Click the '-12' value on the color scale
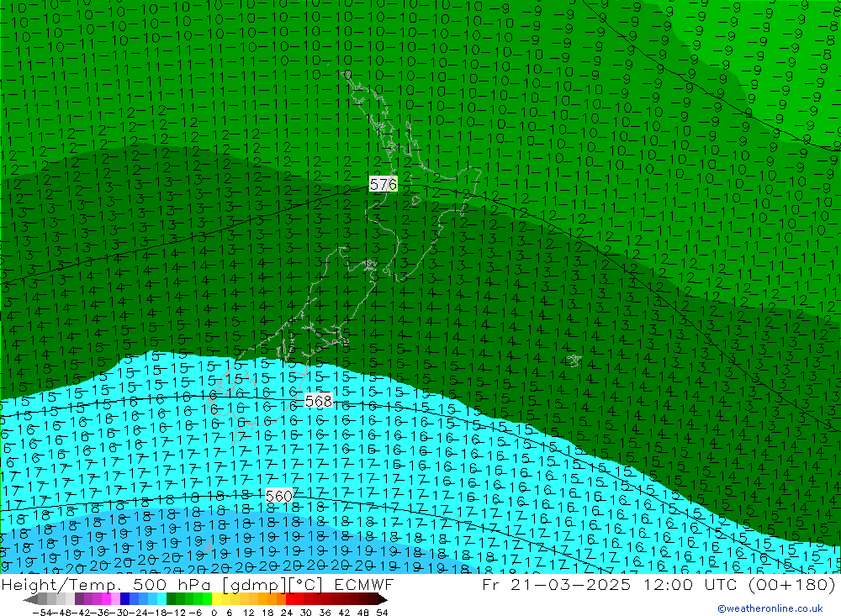Viewport: 841px width, 616px height. (176, 613)
